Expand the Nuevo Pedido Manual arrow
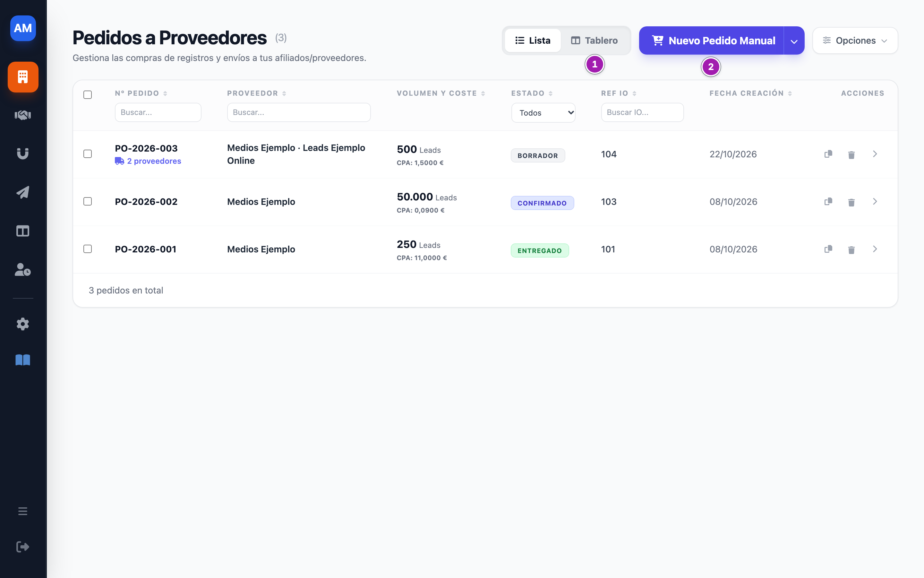The height and width of the screenshot is (578, 924). coord(794,41)
